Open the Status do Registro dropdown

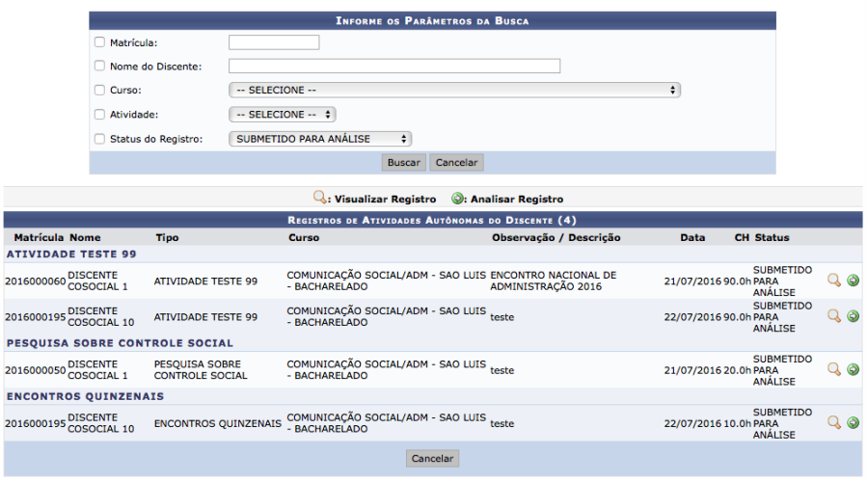point(320,139)
